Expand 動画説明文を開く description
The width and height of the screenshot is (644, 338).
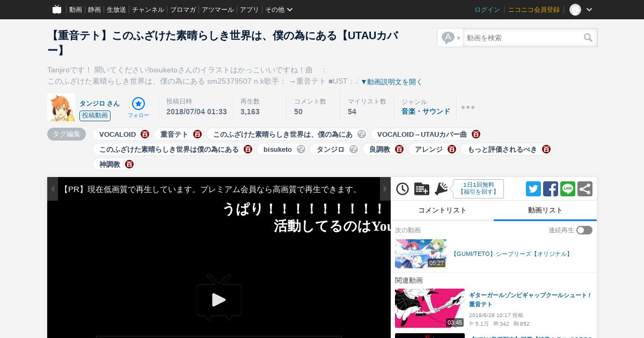coord(391,82)
